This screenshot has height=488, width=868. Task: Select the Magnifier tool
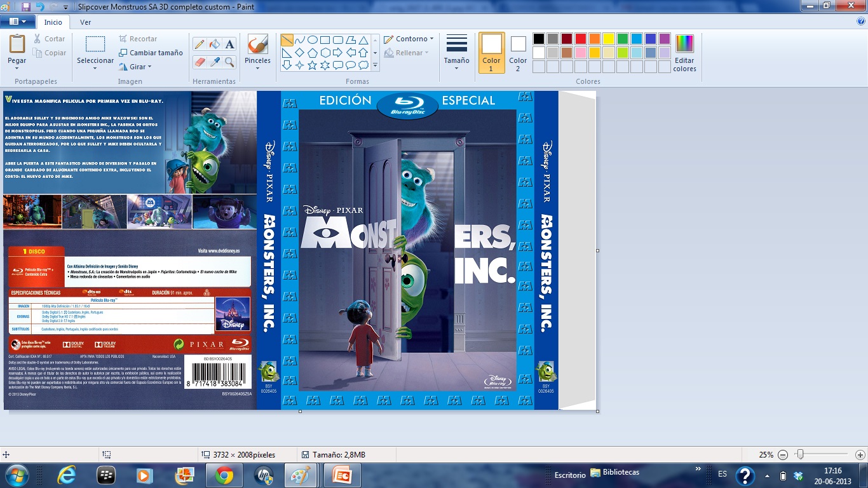[230, 62]
